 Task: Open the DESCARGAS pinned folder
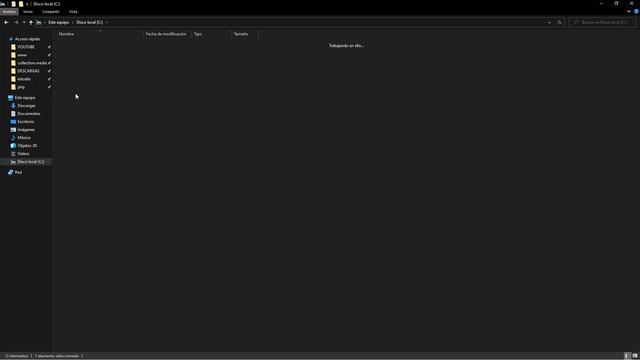[x=29, y=71]
